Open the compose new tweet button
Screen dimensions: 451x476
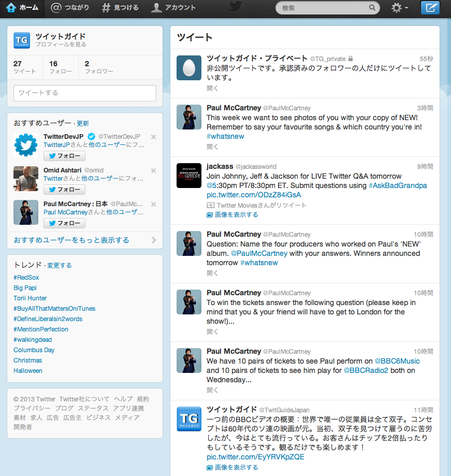point(430,8)
